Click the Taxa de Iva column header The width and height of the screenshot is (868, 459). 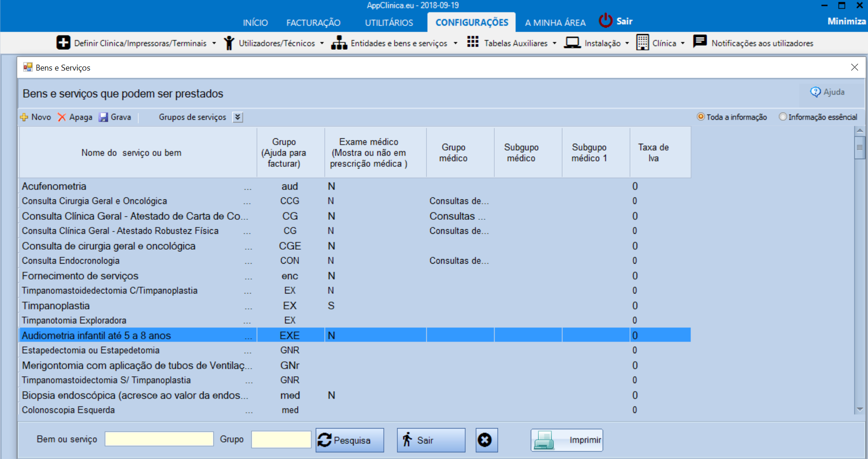660,152
